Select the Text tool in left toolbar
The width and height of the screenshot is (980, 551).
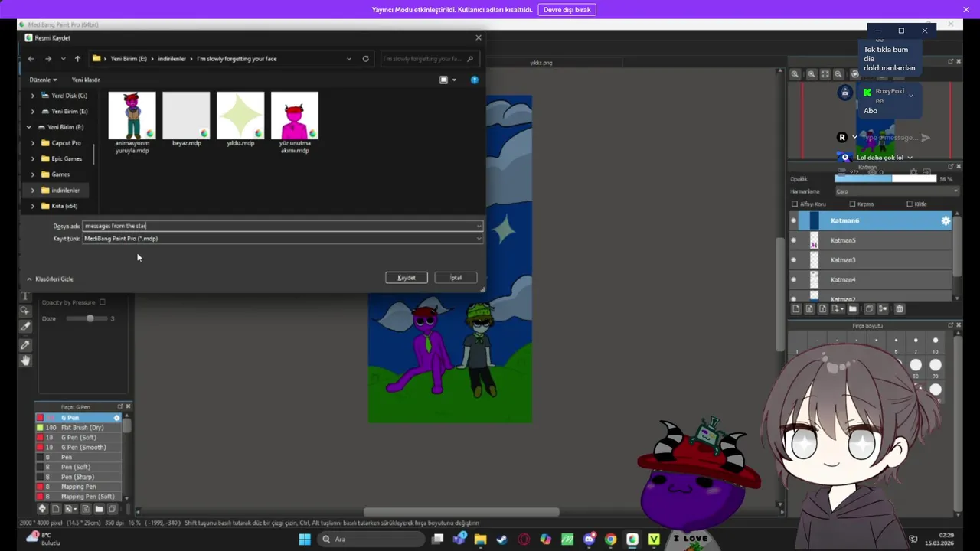pos(24,296)
